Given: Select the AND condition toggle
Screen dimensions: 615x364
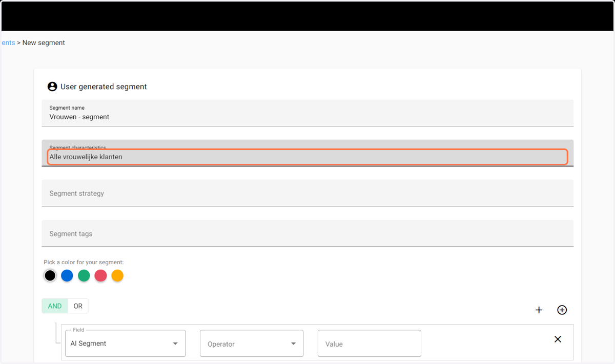Looking at the screenshot, I should click(x=55, y=306).
